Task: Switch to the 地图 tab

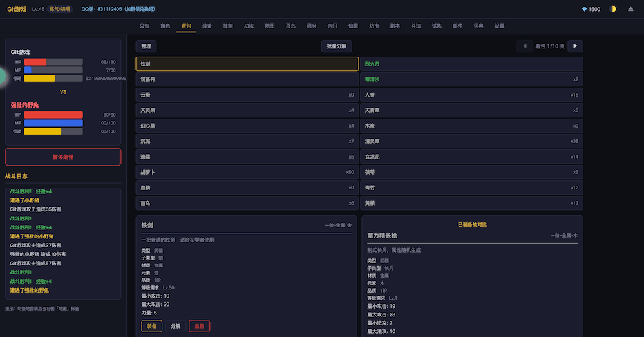Action: pos(270,26)
